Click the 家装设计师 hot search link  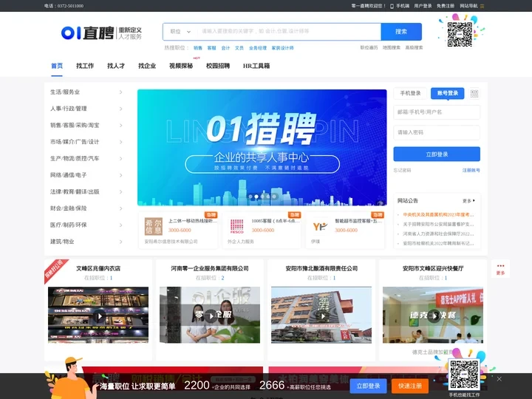[282, 48]
